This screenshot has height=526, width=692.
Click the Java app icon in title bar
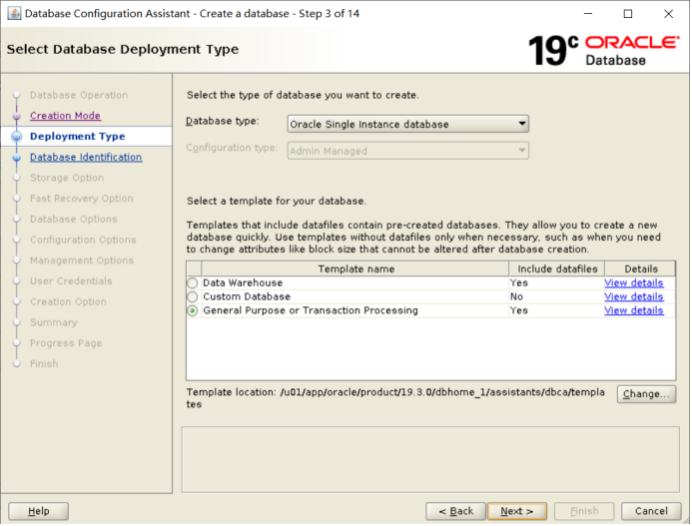[x=14, y=14]
